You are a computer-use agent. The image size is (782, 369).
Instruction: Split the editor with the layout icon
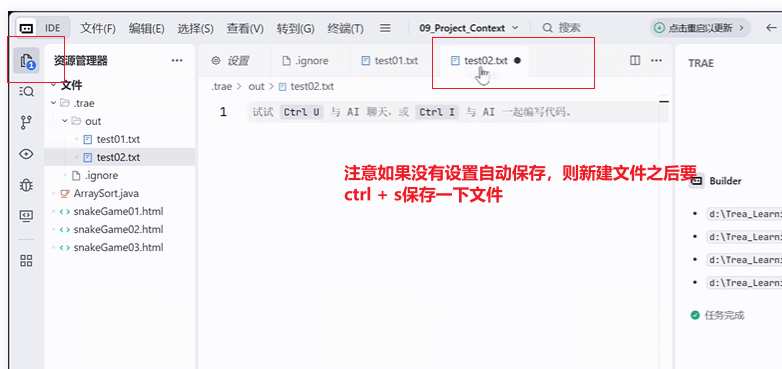[x=635, y=60]
